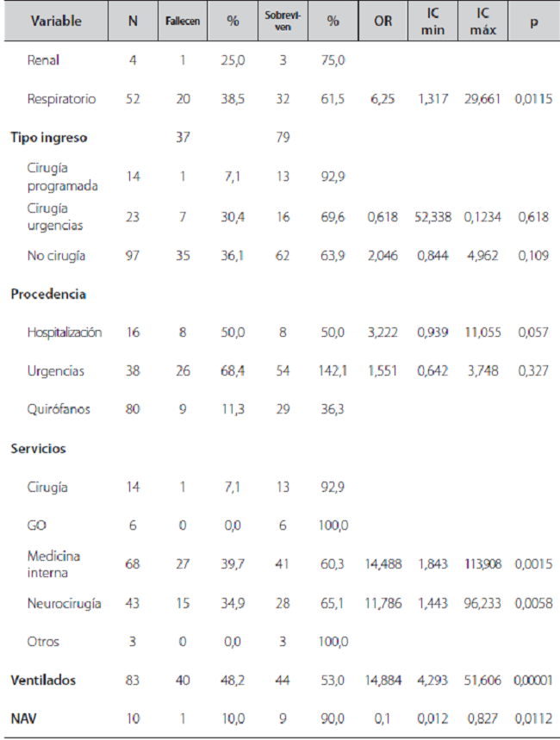Select the Neurocirugía row label

(x=63, y=603)
